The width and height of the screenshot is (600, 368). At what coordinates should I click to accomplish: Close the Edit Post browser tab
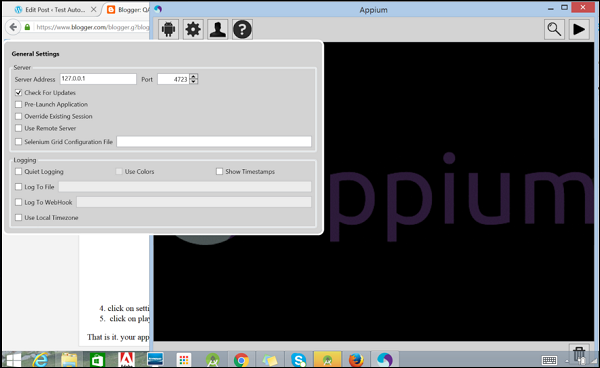(x=93, y=10)
